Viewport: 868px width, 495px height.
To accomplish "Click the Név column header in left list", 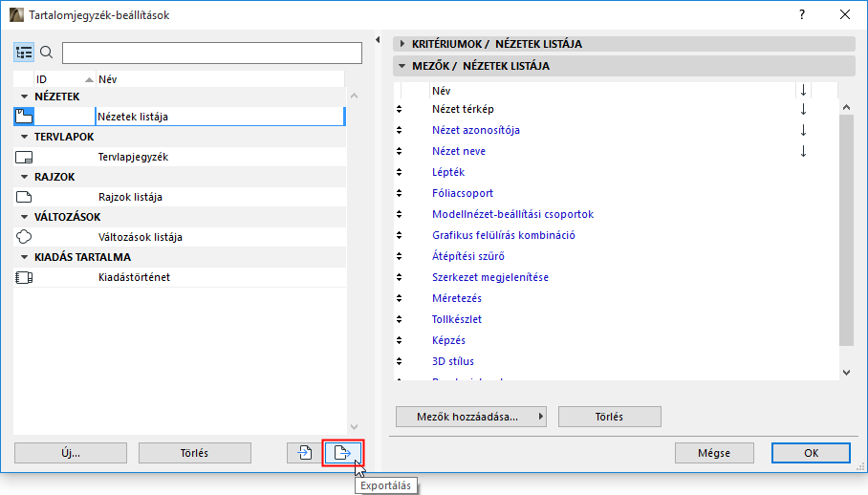I will 220,79.
